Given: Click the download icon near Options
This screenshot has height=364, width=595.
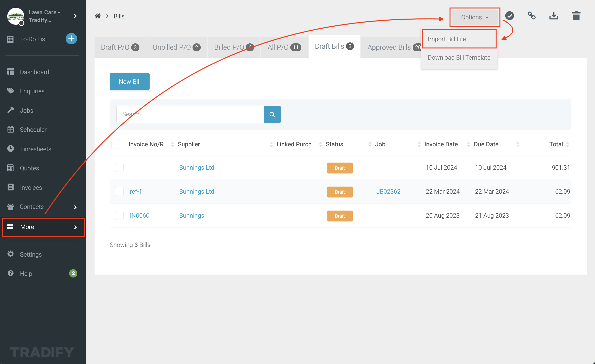Looking at the screenshot, I should 554,16.
